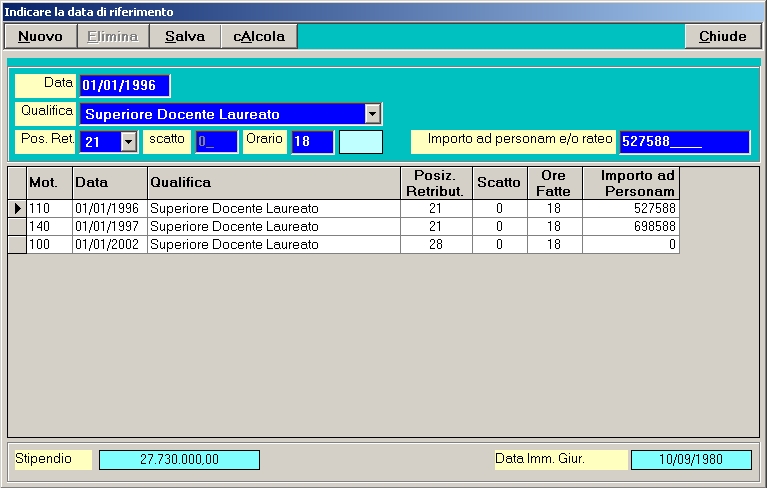The image size is (767, 488).
Task: Click the window title Indicare la data di riferimento
Action: pyautogui.click(x=89, y=12)
